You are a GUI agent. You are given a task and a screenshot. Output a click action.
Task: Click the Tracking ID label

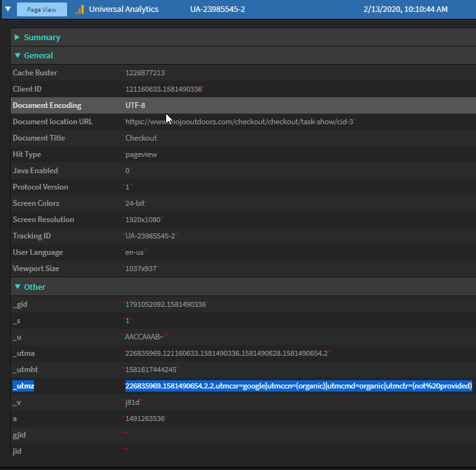point(31,236)
